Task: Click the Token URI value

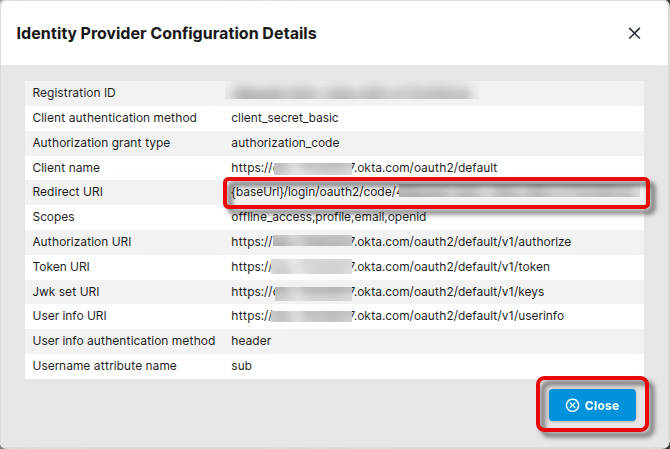Action: (390, 267)
